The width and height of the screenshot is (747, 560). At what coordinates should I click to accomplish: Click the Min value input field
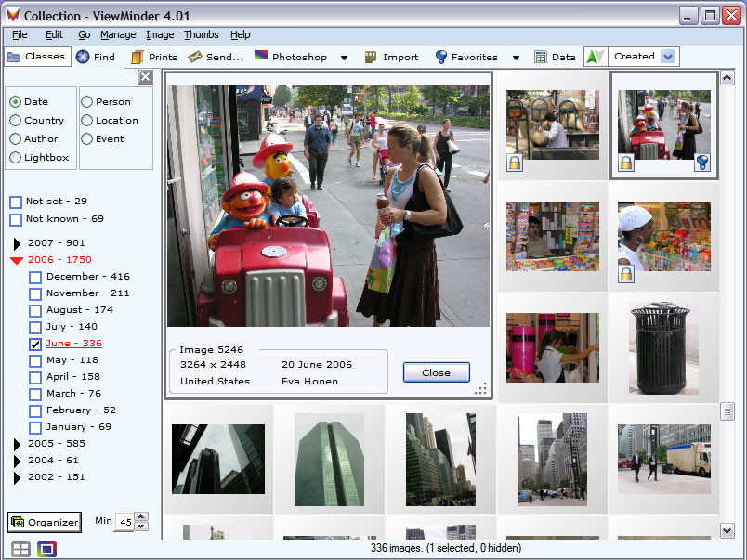tap(125, 522)
